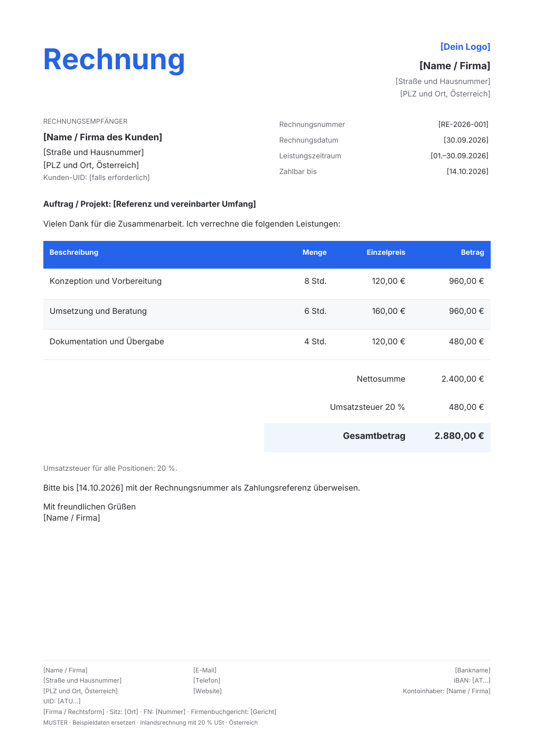534x756 pixels.
Task: Click the large "Rechnung" title
Action: coord(114,60)
